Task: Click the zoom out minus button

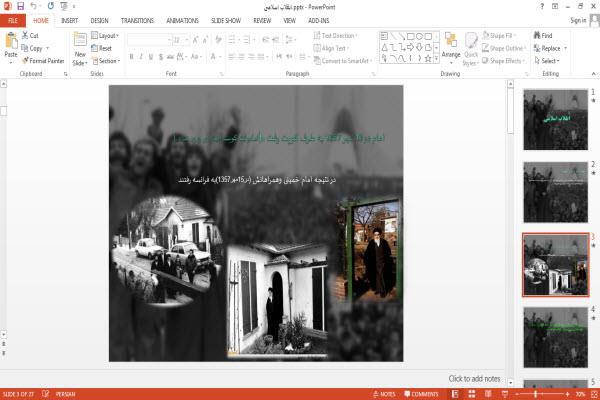Action: coord(517,394)
